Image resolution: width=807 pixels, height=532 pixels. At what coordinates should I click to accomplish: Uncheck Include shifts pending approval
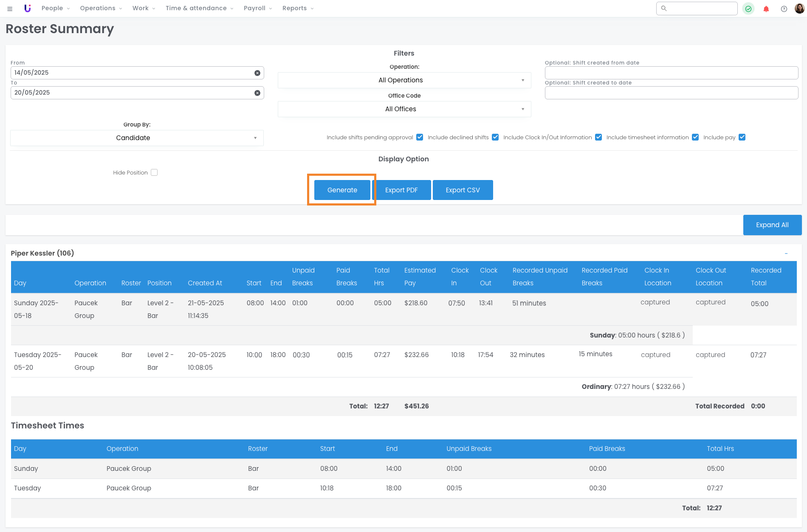(419, 137)
